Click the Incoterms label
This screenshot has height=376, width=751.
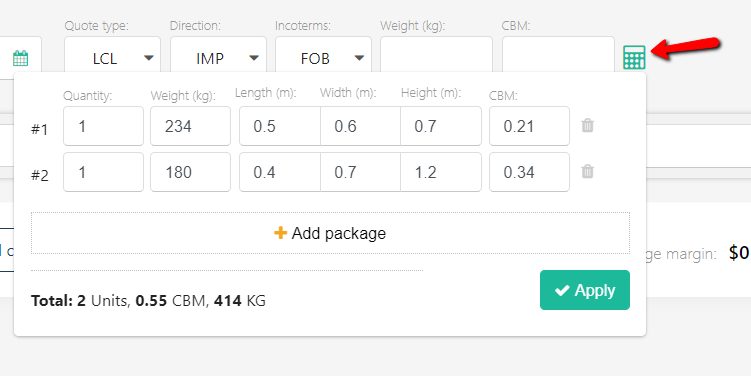tap(303, 25)
